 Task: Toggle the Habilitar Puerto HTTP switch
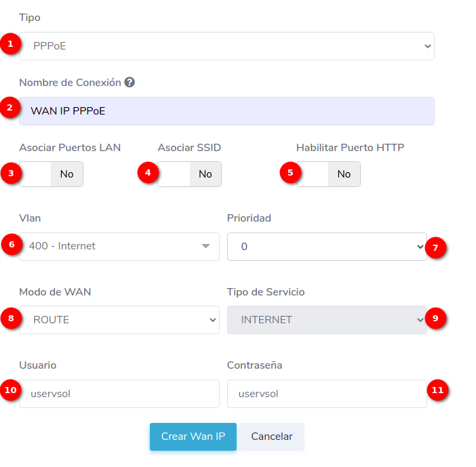pos(328,174)
